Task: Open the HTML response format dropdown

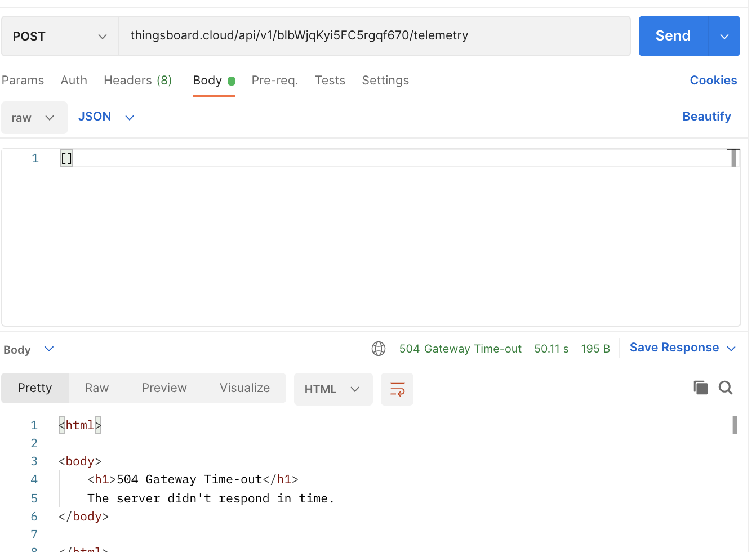Action: coord(333,389)
